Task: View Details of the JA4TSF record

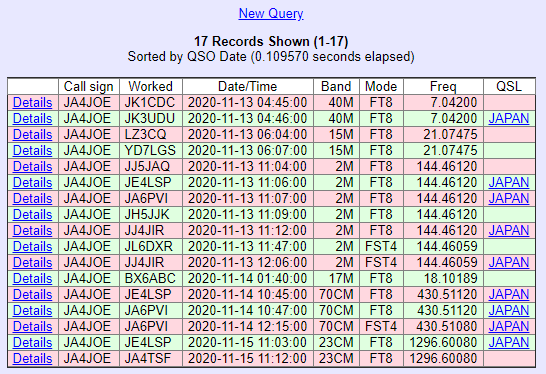Action: tap(32, 359)
